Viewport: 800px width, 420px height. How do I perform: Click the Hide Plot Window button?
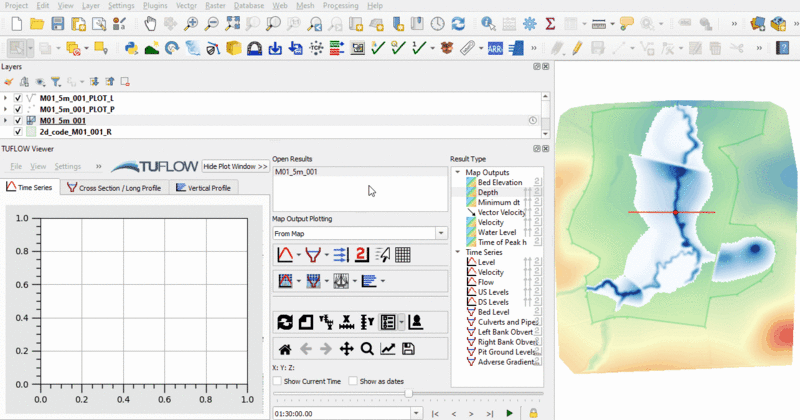pos(235,166)
